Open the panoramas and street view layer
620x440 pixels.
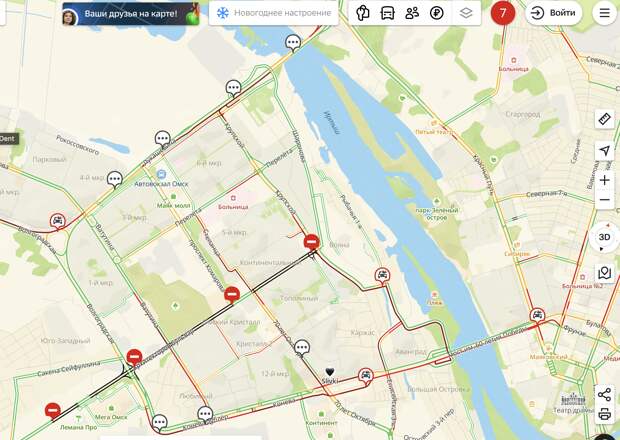point(362,13)
